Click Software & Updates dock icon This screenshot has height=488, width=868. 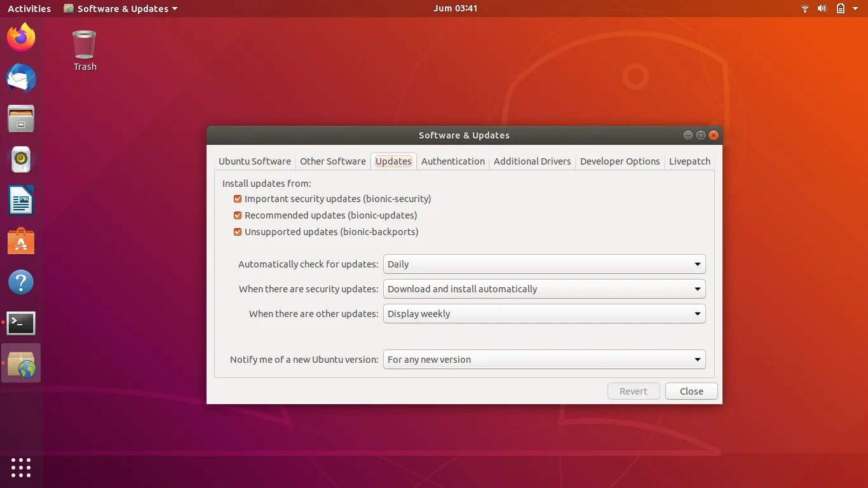point(21,363)
